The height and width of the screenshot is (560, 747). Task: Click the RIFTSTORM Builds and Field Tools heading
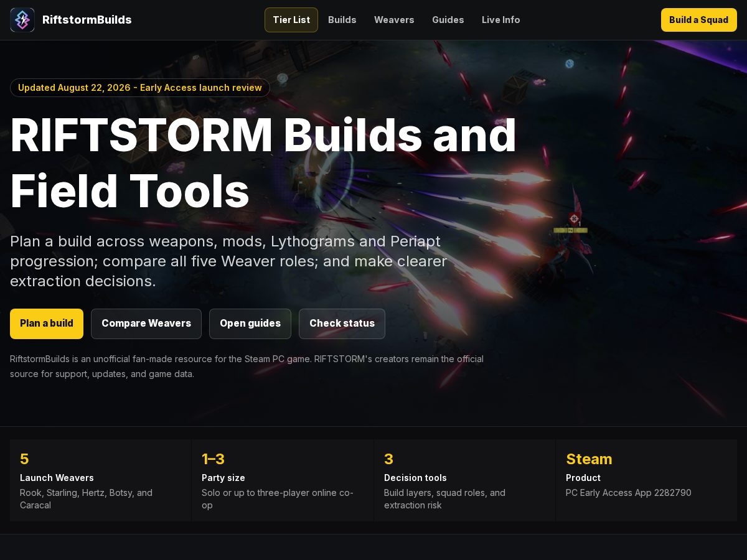(x=263, y=164)
